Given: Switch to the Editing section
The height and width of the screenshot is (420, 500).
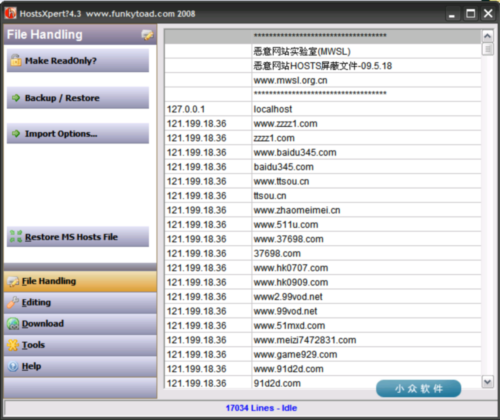Looking at the screenshot, I should pyautogui.click(x=80, y=303).
